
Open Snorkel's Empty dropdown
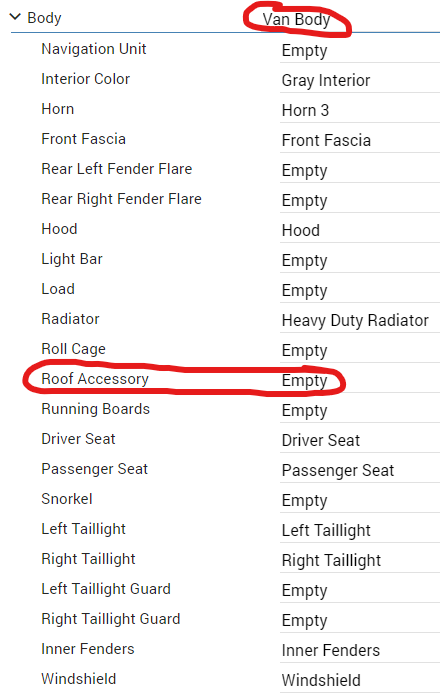pos(360,500)
